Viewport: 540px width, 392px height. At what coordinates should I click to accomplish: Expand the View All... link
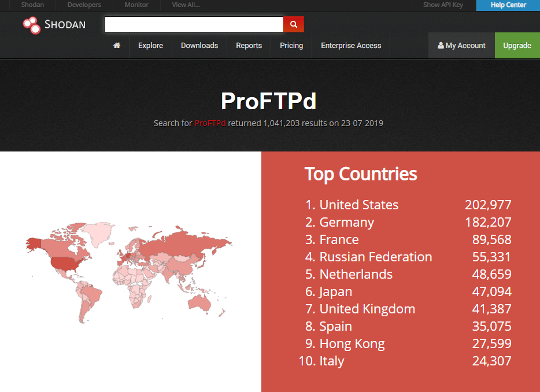(186, 5)
